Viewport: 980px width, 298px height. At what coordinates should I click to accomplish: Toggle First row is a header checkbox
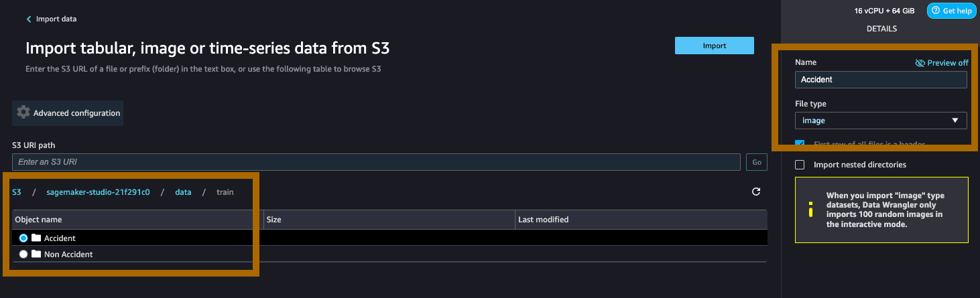click(x=800, y=143)
